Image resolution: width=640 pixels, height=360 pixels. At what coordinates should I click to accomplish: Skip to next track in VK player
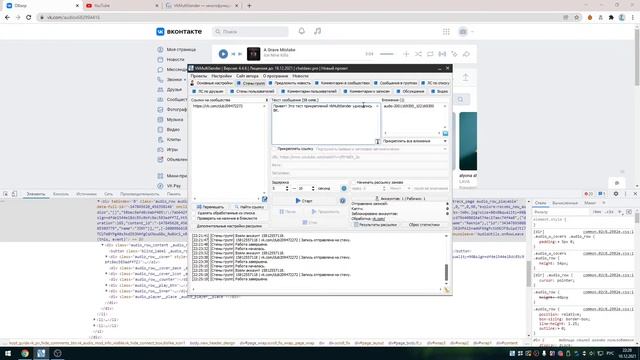click(240, 54)
